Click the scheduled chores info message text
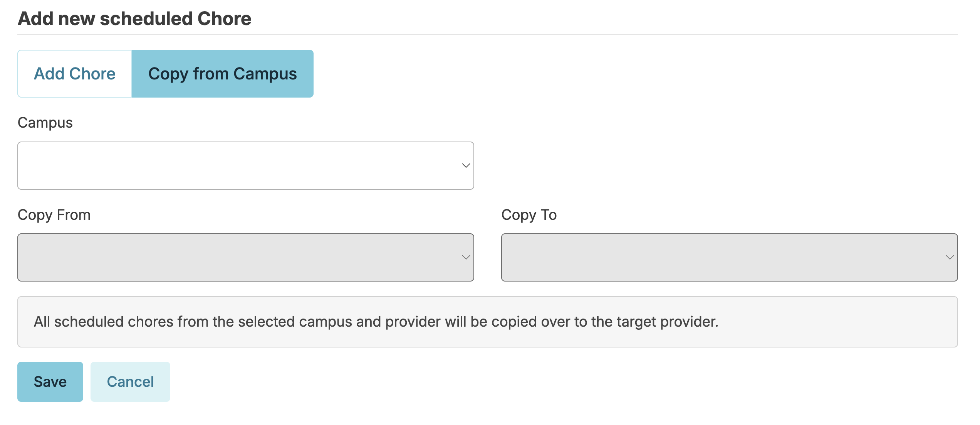Image resolution: width=980 pixels, height=425 pixels. click(376, 322)
